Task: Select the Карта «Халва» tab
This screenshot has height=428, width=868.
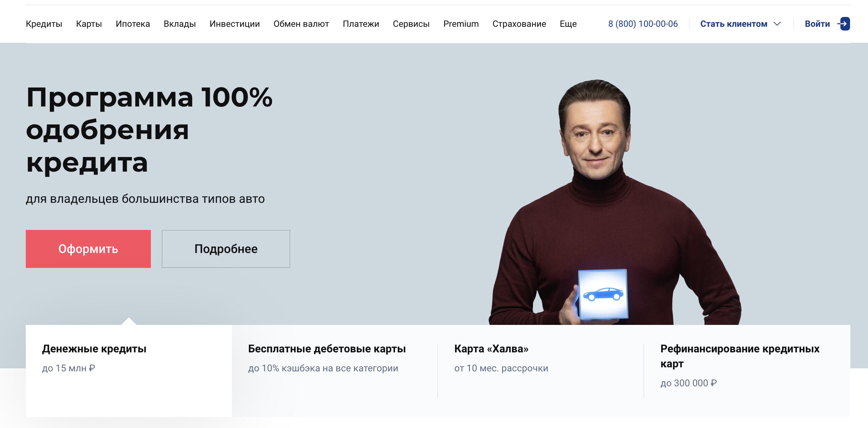Action: click(x=541, y=371)
